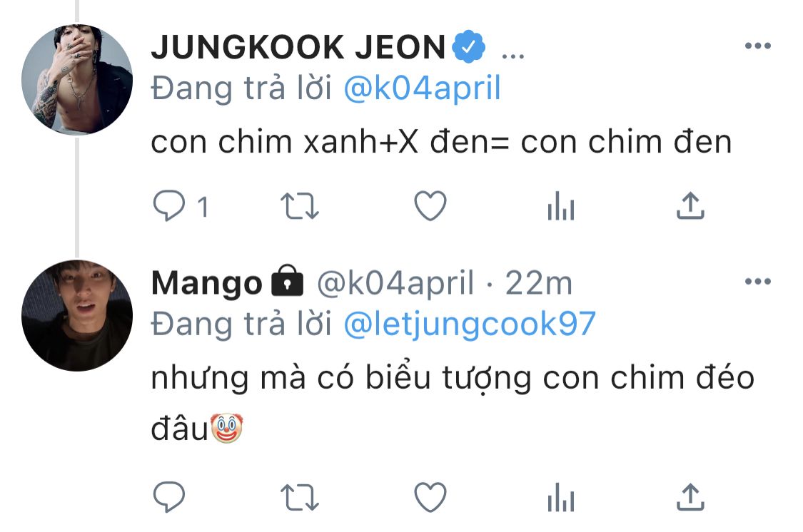Open JUNGKOOK JEON's profile picture
Viewport: 803px width, 532px height.
click(x=77, y=80)
